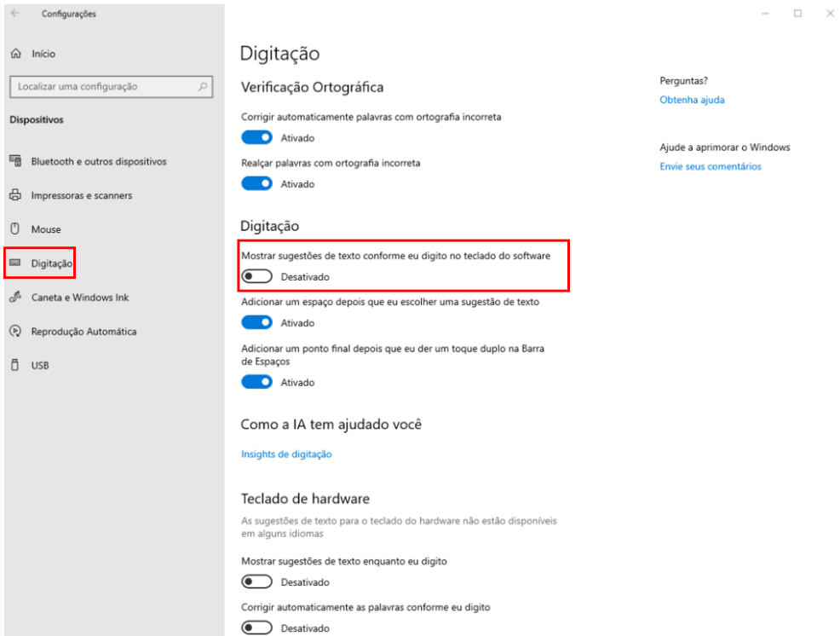This screenshot has height=636, width=840.
Task: Click the Bluetooth devices icon
Action: [x=15, y=161]
